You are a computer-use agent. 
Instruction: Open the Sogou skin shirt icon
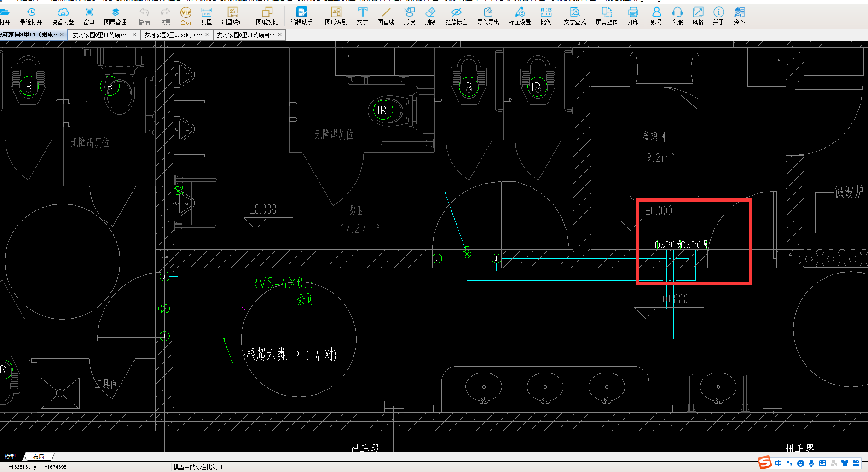pyautogui.click(x=845, y=463)
